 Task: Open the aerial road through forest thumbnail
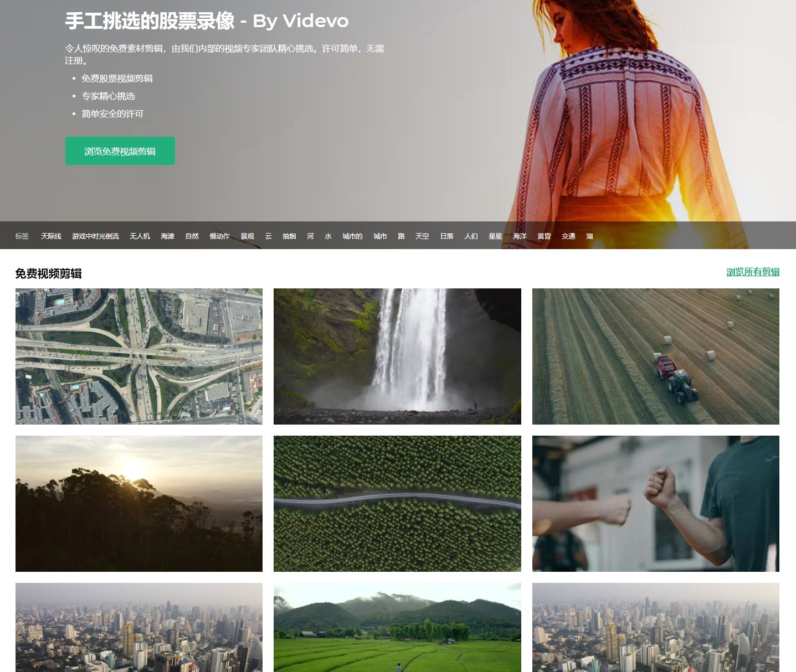coord(397,504)
